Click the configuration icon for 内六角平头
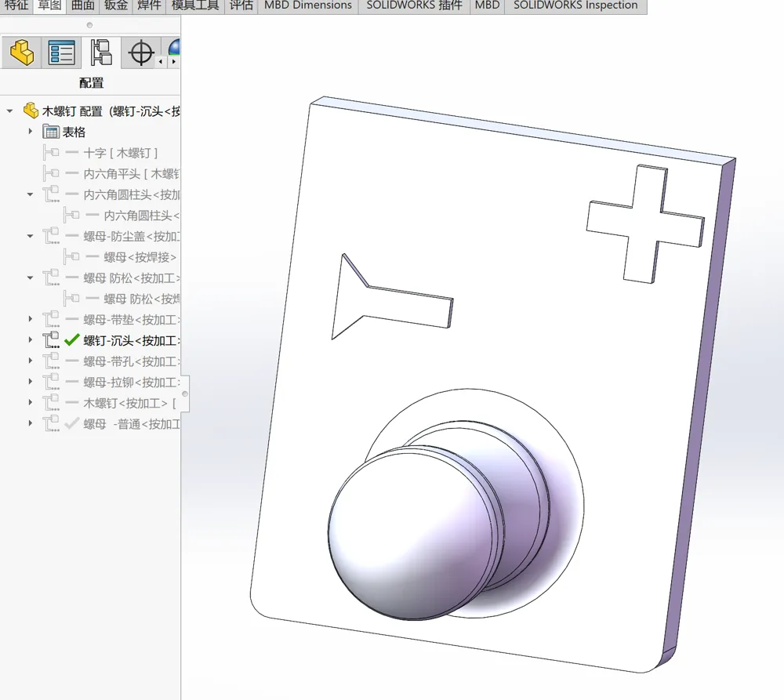784x700 pixels. [x=51, y=173]
